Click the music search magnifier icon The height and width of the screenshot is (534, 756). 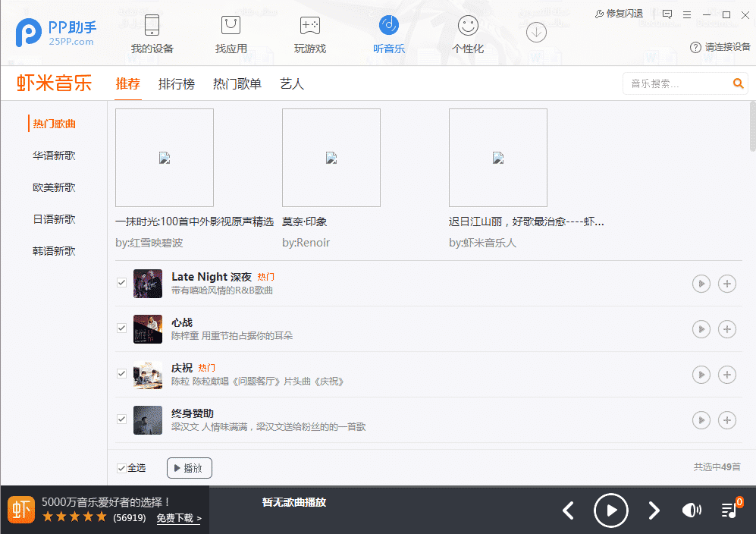[x=738, y=83]
